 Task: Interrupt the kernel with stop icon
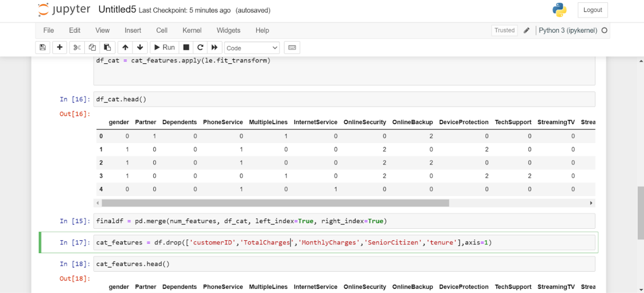(186, 47)
